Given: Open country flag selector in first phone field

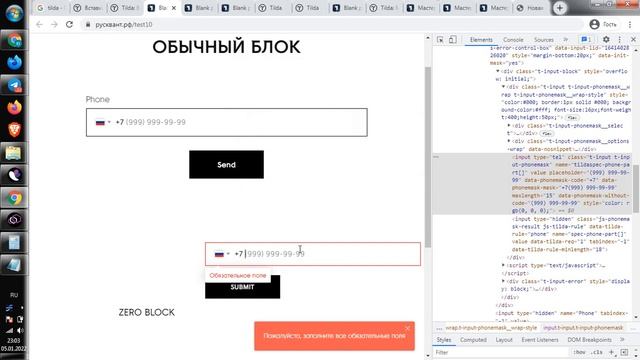Looking at the screenshot, I should pos(103,122).
